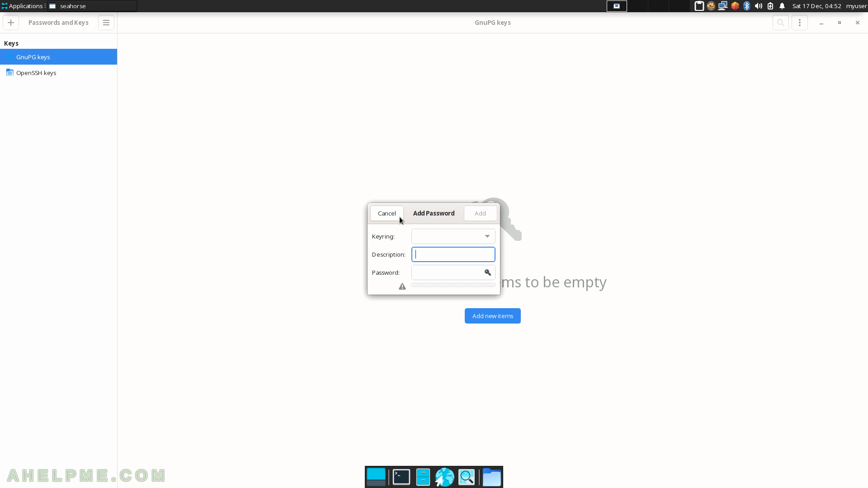The width and height of the screenshot is (868, 488).
Task: Close the seahorse window
Action: pyautogui.click(x=858, y=23)
